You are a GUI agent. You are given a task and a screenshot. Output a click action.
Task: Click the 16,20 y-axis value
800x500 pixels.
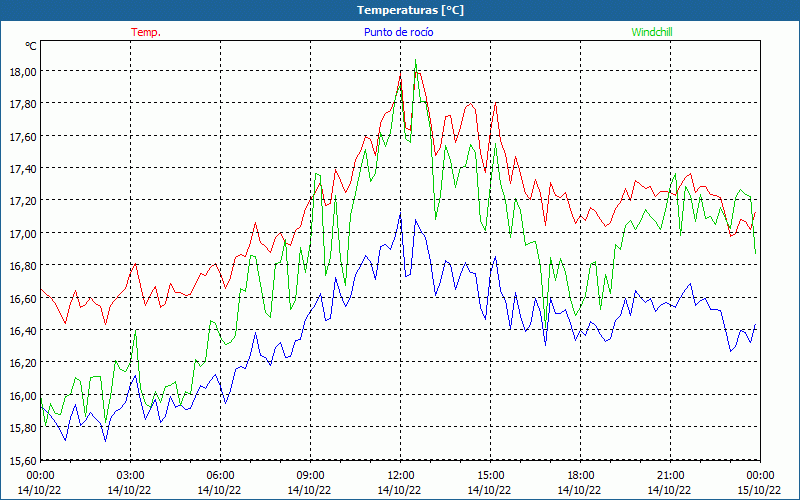(23, 363)
